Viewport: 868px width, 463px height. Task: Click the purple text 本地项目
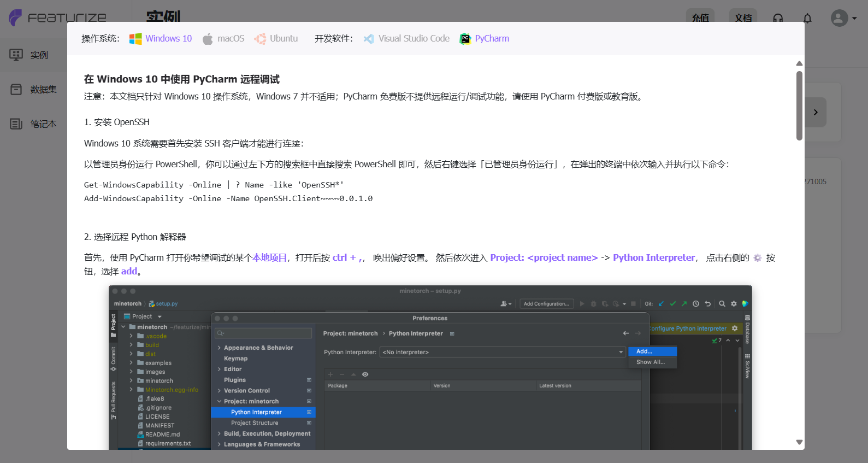click(x=269, y=257)
